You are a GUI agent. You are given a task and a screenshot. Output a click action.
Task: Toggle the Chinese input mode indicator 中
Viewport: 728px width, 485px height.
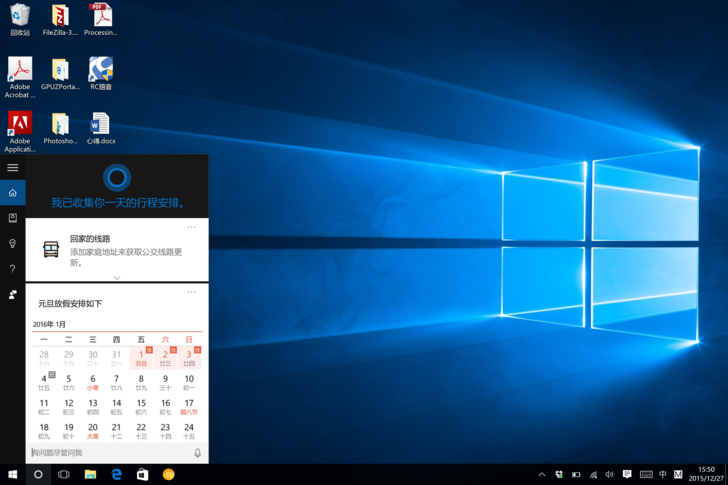pos(662,475)
